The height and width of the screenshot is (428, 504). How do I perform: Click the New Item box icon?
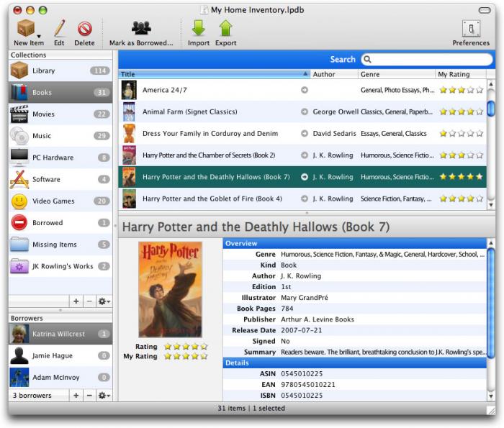click(26, 28)
